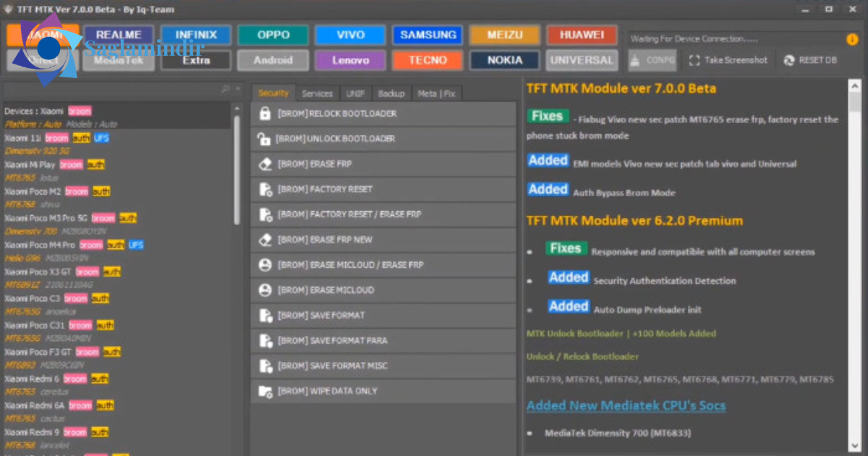Click [BROM] RELOCK BOOTLOADER lock icon
Viewport: 868px width, 456px height.
265,114
